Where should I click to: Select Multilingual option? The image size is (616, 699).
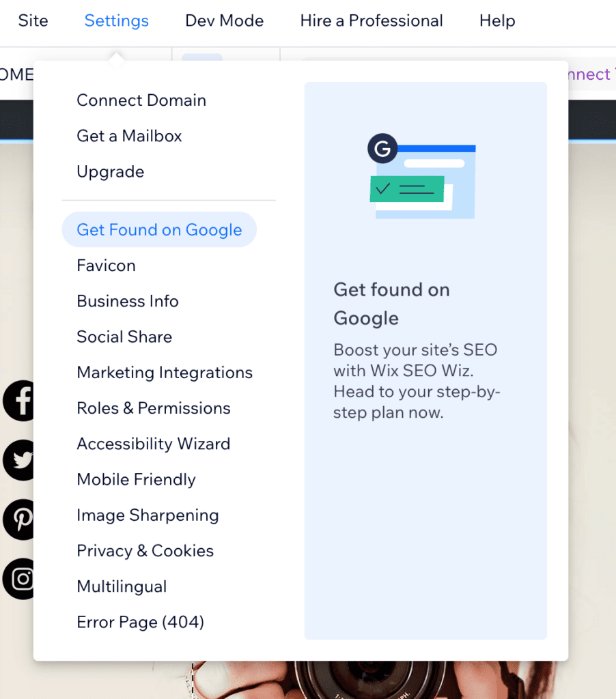(x=122, y=586)
